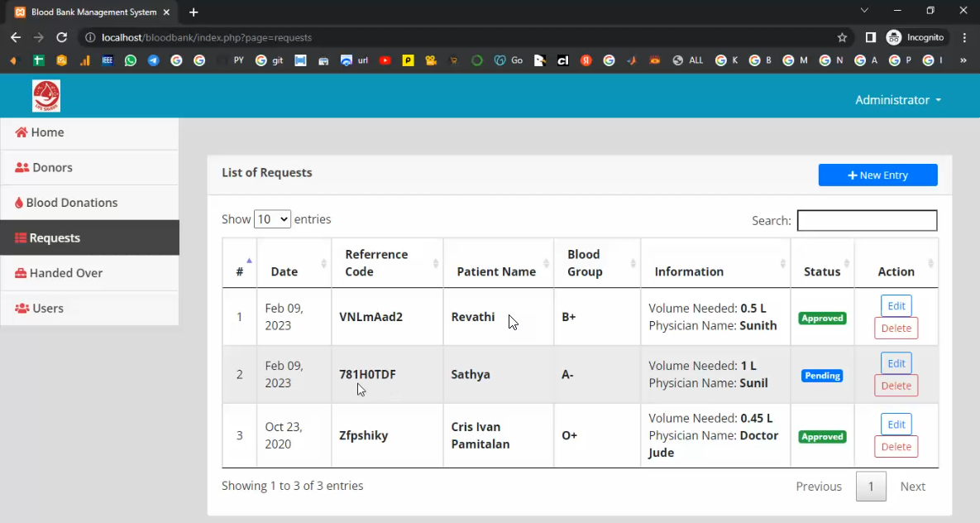Open the Chrome three-dot menu

964,37
